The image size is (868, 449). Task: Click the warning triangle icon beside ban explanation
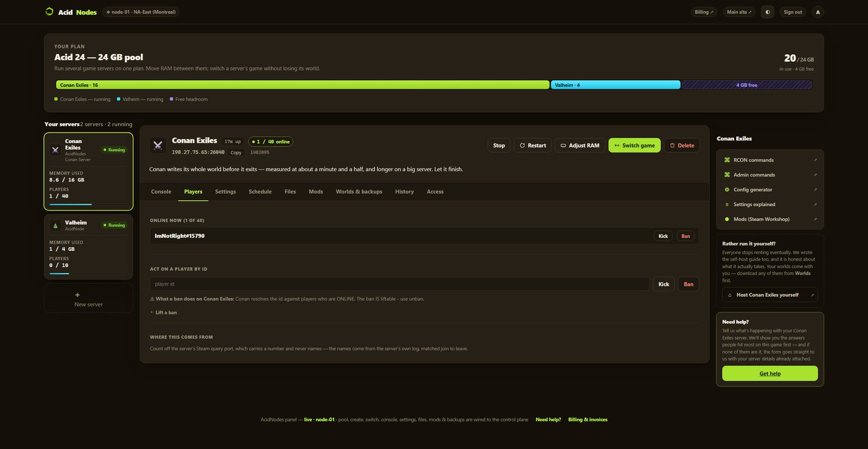pyautogui.click(x=152, y=299)
